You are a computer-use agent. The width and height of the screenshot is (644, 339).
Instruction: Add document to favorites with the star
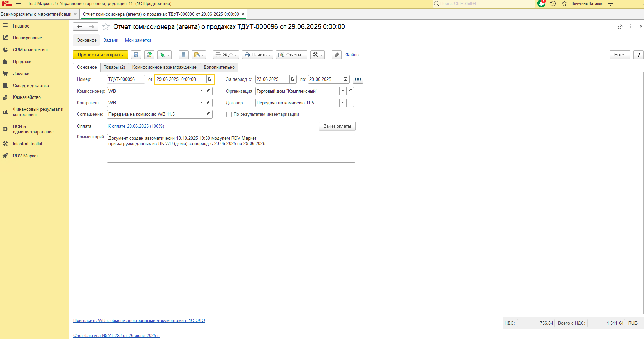pyautogui.click(x=106, y=26)
